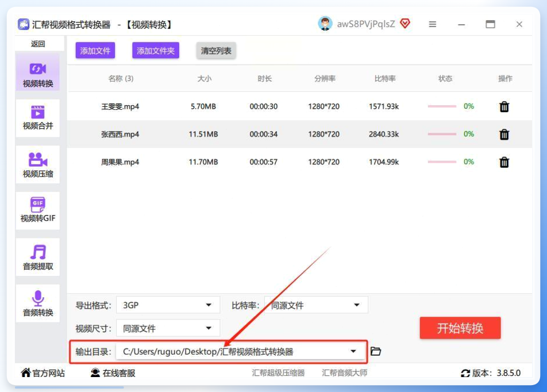
Task: Delete the 王雯雯.mp4 row with trash icon
Action: coord(504,106)
